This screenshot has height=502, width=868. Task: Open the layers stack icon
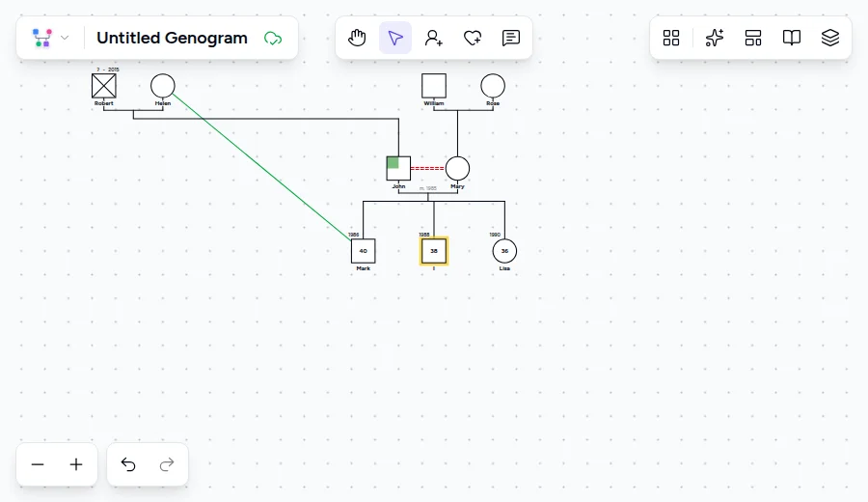coord(829,38)
